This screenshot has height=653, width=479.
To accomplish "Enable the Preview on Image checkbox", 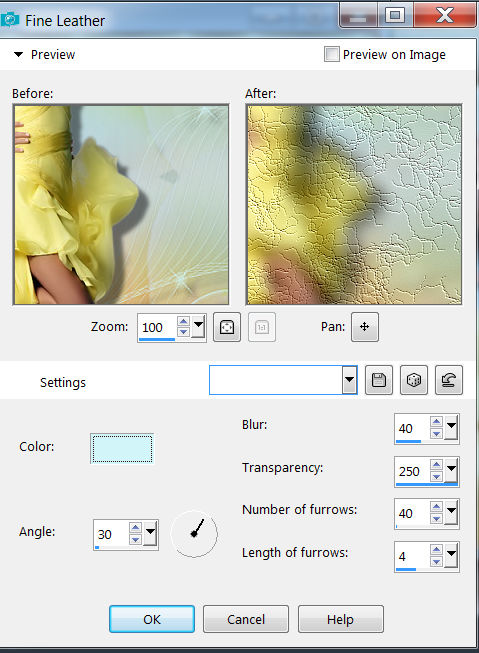I will [x=332, y=54].
